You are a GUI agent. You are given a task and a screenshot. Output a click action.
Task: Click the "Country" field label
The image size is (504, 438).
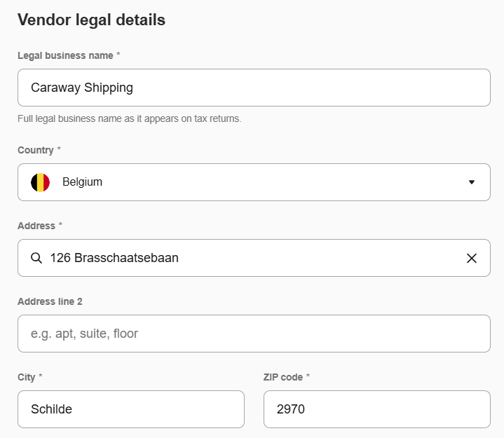point(36,150)
